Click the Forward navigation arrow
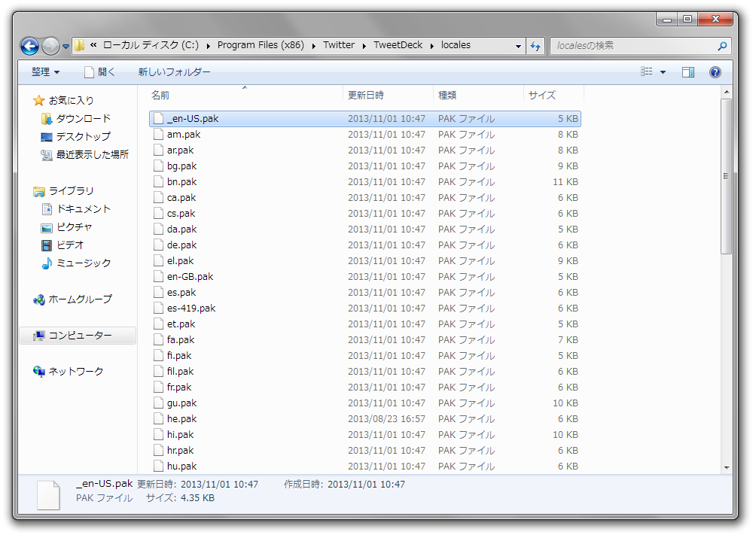Viewport: 756px width, 538px height. click(50, 46)
